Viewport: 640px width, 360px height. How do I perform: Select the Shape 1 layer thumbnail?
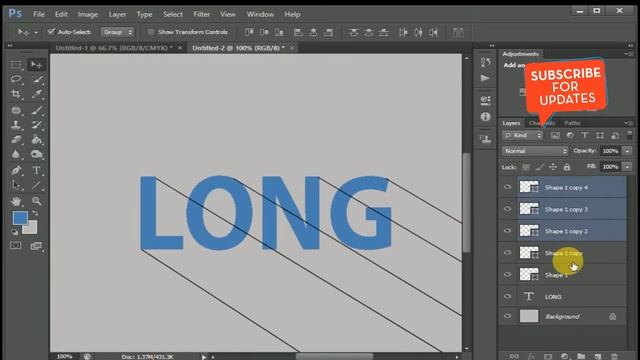pyautogui.click(x=529, y=274)
